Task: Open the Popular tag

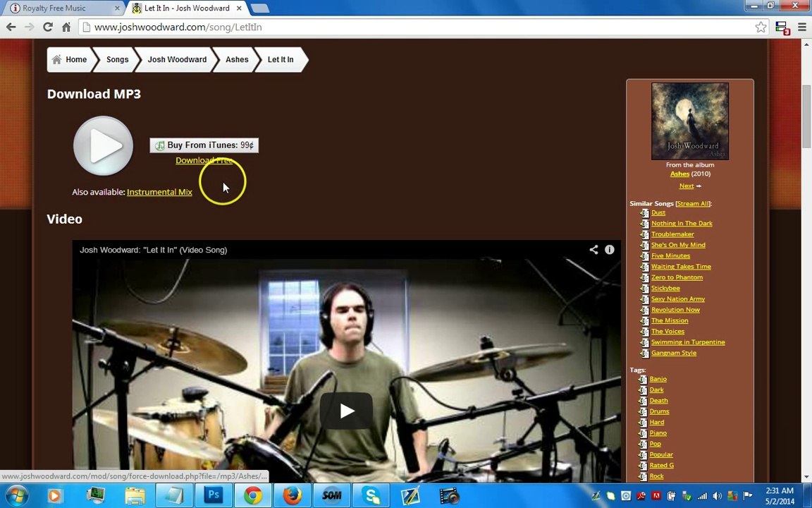Action: (660, 454)
